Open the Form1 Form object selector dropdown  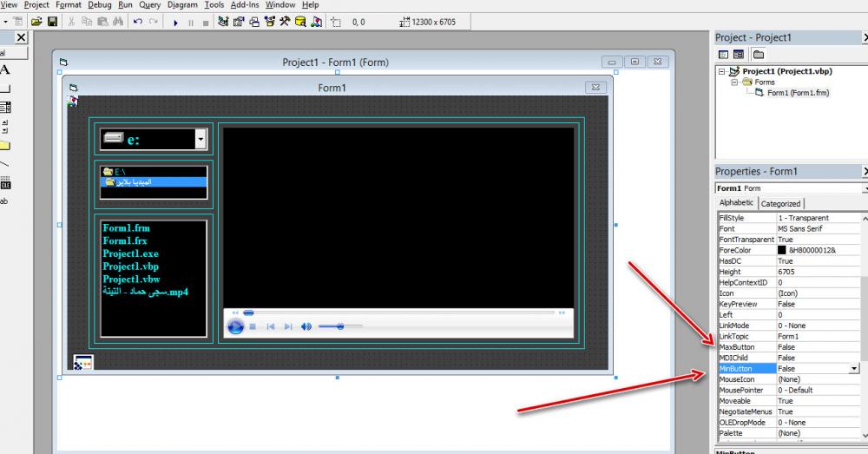point(865,188)
